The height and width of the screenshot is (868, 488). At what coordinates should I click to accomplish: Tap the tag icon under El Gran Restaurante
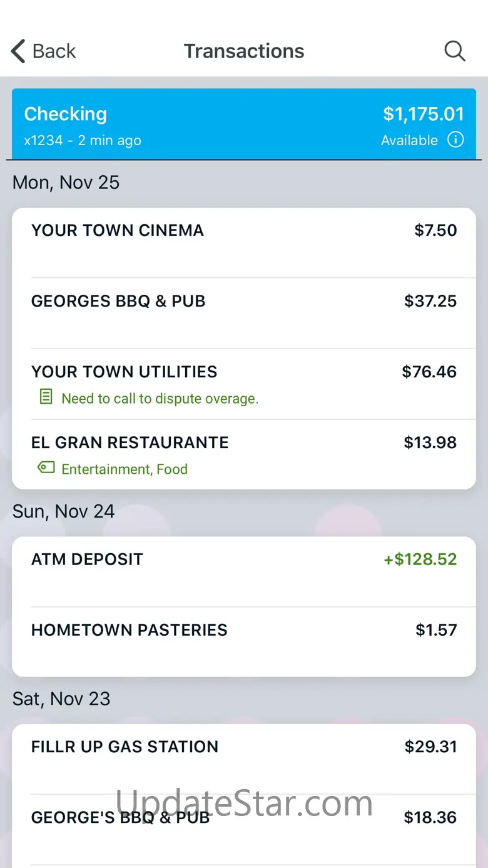[46, 467]
